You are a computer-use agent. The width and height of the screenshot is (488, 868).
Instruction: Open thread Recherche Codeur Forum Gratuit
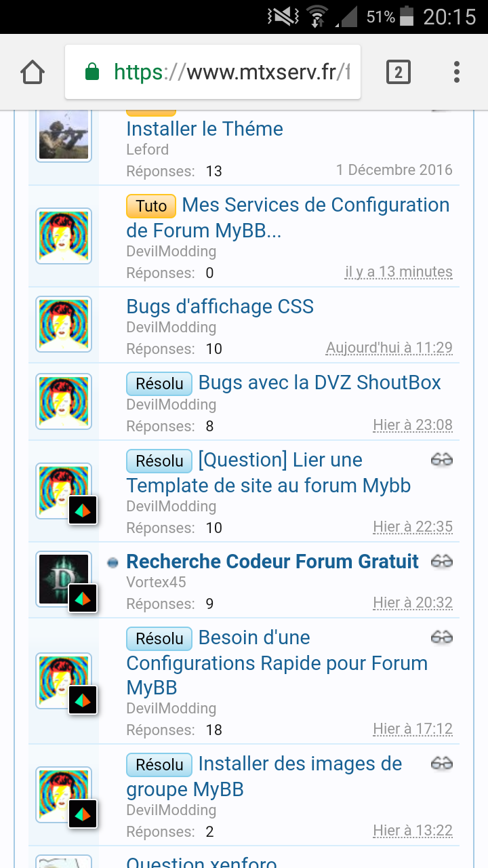[x=272, y=561]
